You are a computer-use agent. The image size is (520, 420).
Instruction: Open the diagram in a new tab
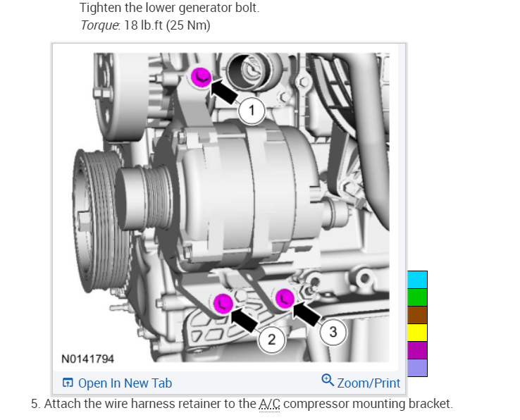tap(125, 383)
